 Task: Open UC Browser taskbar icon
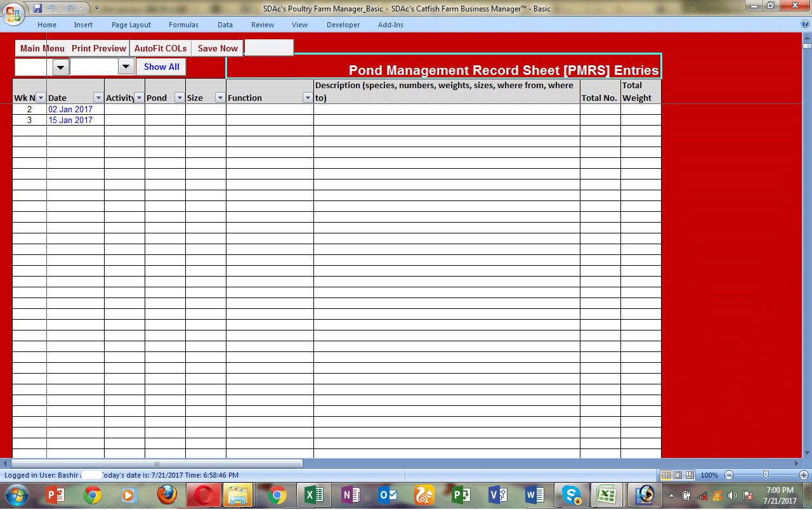[424, 495]
